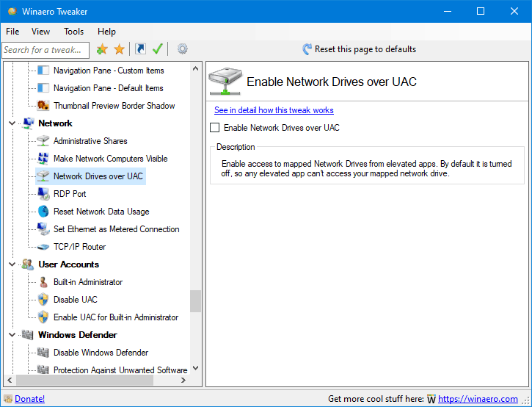The image size is (532, 407).
Task: Collapse the Network category
Action: pyautogui.click(x=12, y=123)
